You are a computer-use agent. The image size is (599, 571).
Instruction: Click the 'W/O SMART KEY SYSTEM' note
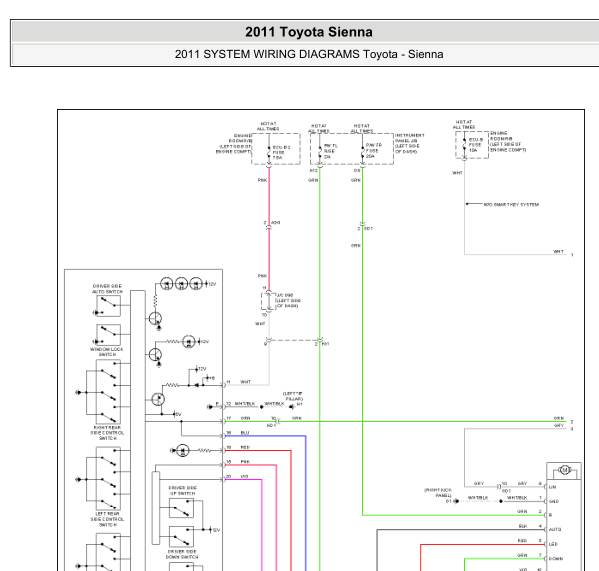pyautogui.click(x=511, y=205)
